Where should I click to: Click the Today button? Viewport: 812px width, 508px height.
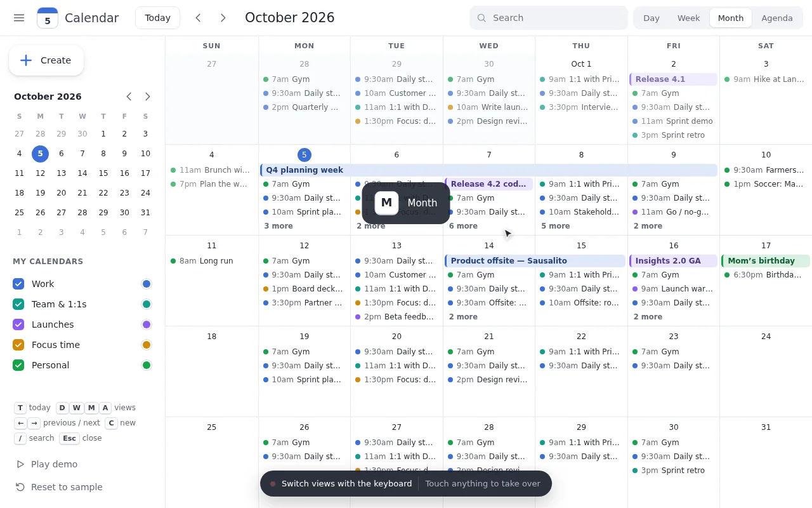(157, 18)
